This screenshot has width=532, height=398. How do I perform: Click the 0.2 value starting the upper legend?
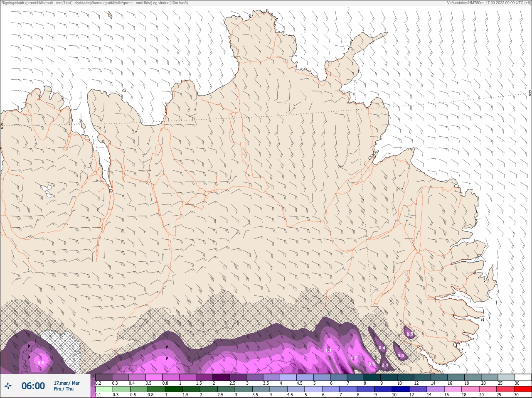tap(98, 383)
